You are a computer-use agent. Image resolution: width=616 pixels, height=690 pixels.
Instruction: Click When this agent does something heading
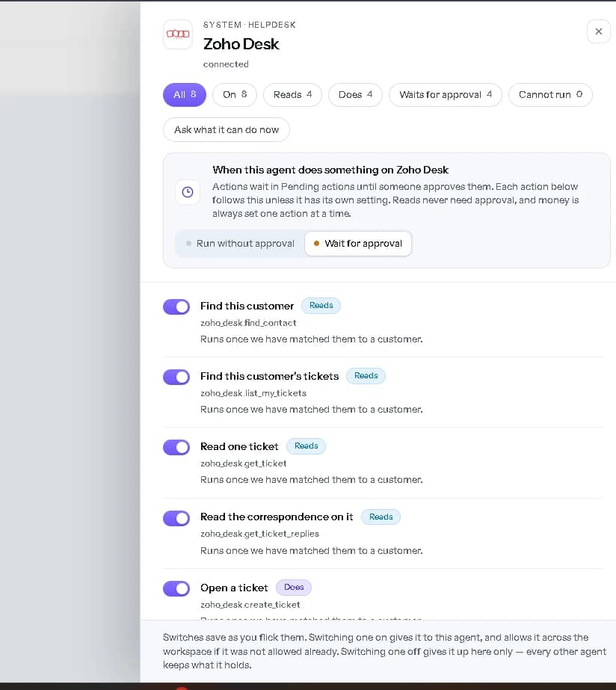[330, 170]
